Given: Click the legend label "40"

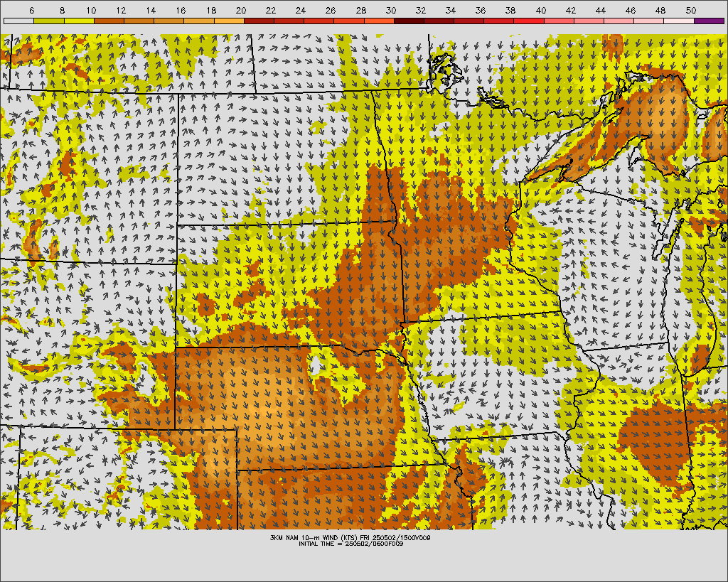Looking at the screenshot, I should click(541, 10).
